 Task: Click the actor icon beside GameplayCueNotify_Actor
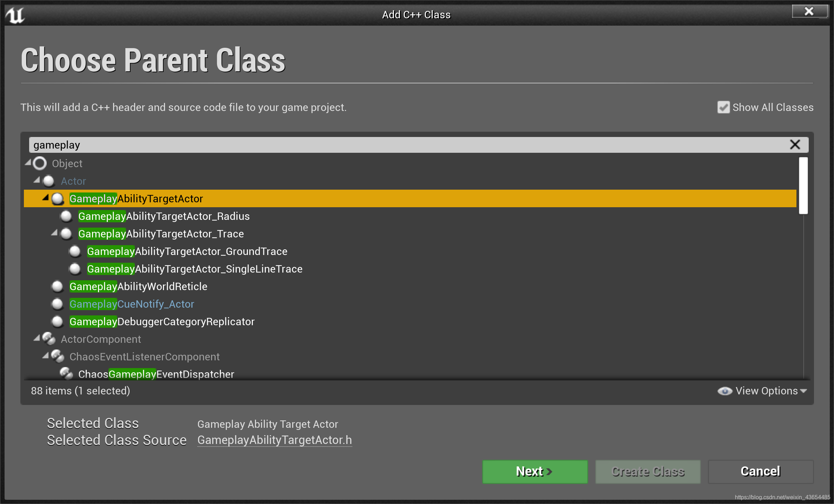click(57, 304)
